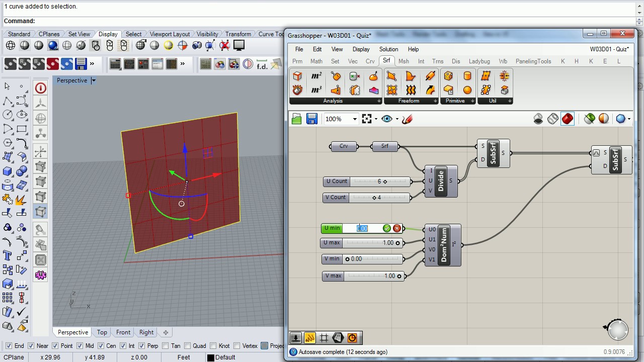This screenshot has height=362, width=644.
Task: Select the orange sphere primitive icon
Action: pos(467,90)
